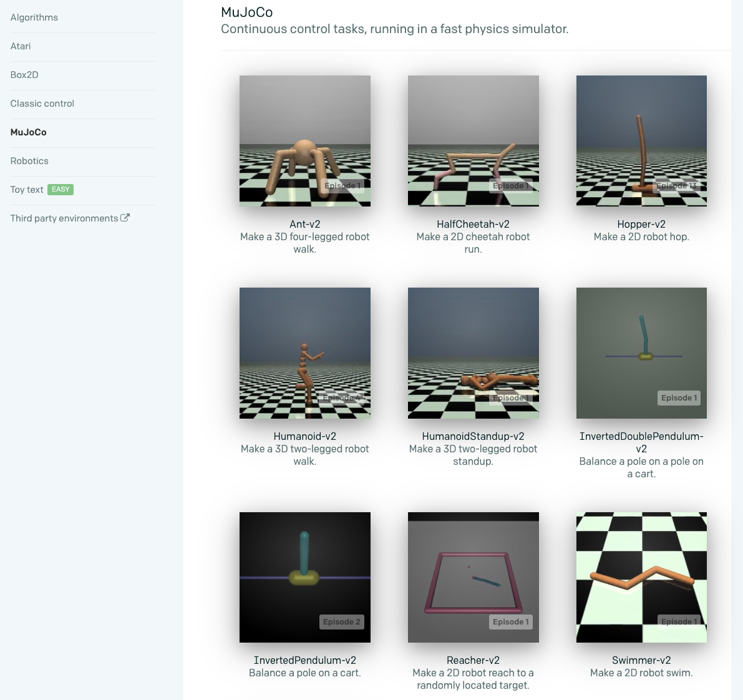The width and height of the screenshot is (743, 700).
Task: Navigate to Robotics in the sidebar
Action: [x=29, y=161]
